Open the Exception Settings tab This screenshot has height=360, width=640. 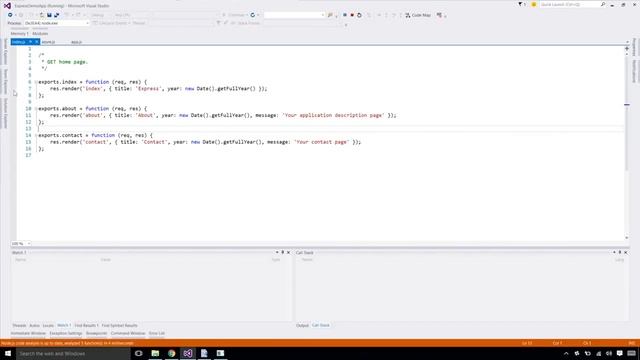coord(66,333)
